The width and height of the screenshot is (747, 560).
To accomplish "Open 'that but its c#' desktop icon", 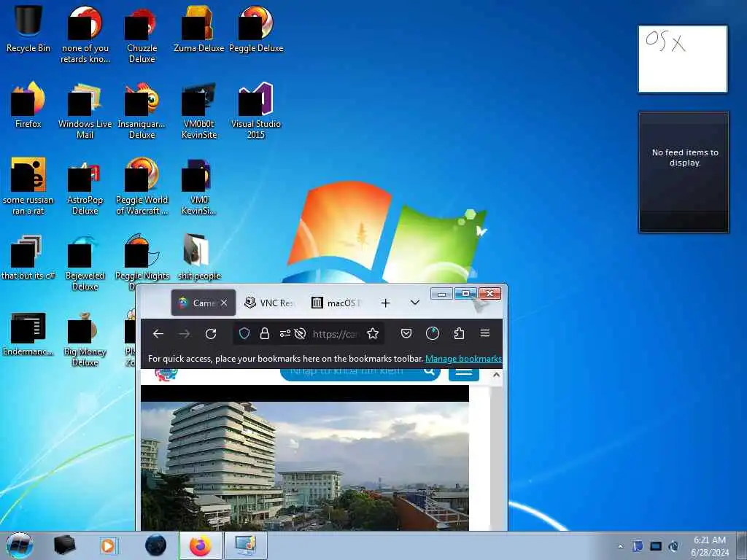I will pos(28,257).
